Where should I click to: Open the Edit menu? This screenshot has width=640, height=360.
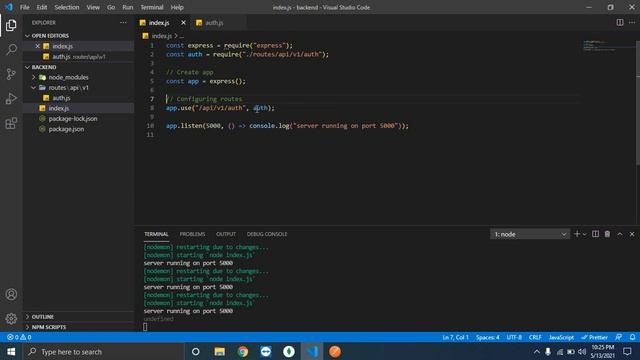tap(42, 7)
